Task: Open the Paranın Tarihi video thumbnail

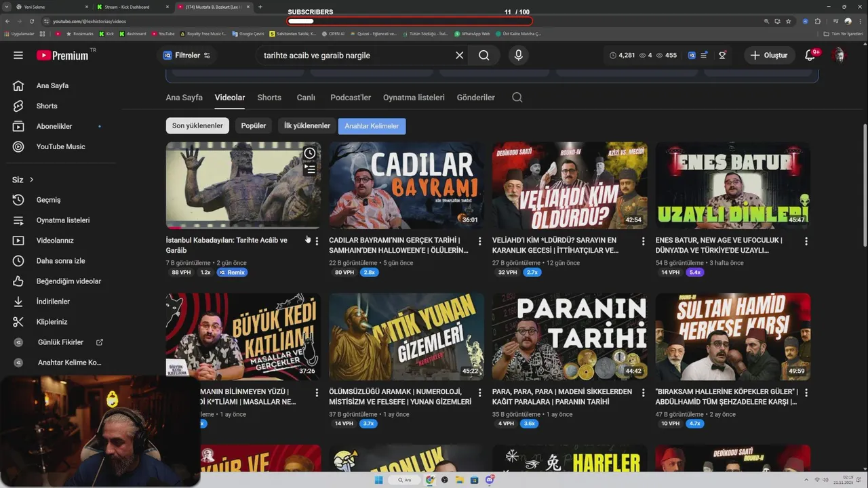Action: (570, 337)
